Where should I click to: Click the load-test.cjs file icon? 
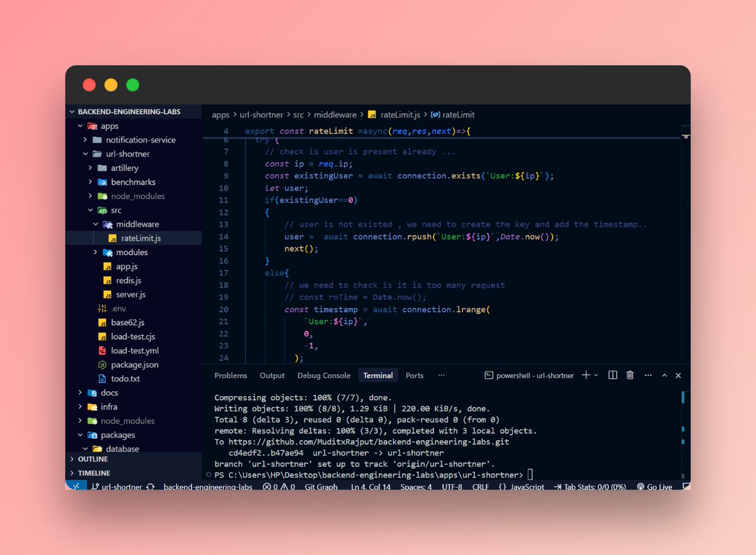(102, 336)
